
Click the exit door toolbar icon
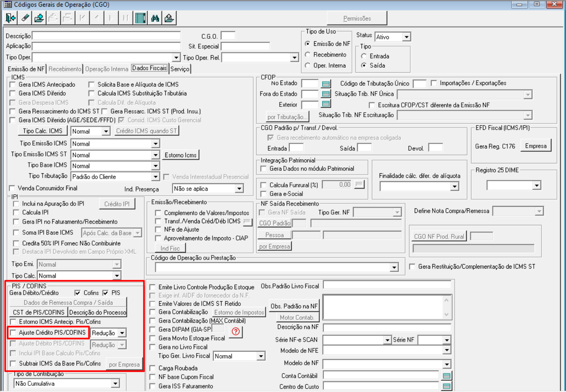[11, 18]
